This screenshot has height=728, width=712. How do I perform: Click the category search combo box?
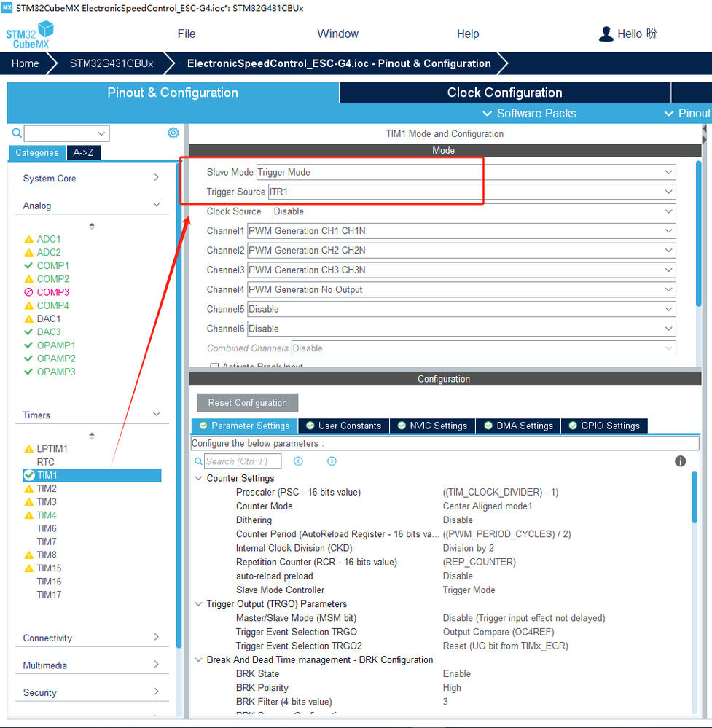tap(66, 133)
